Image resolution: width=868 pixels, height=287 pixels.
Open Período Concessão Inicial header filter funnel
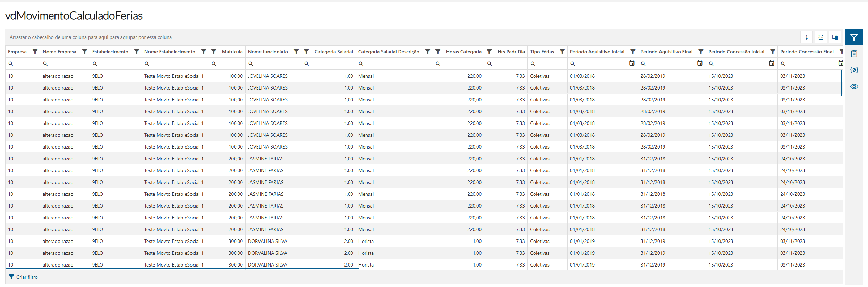773,51
